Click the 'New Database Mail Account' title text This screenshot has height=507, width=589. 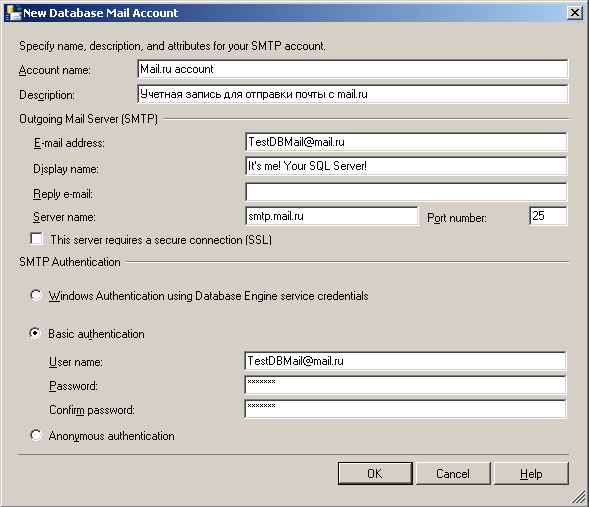coord(101,13)
